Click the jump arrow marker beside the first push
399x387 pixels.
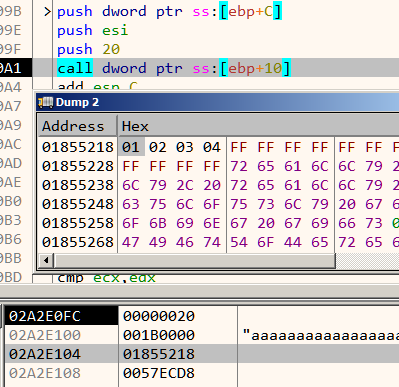point(47,12)
